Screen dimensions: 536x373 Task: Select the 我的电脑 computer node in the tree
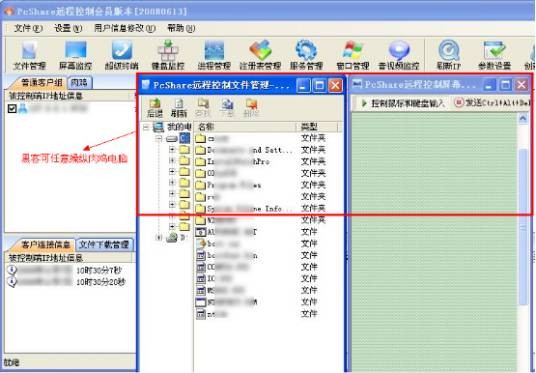click(x=172, y=127)
